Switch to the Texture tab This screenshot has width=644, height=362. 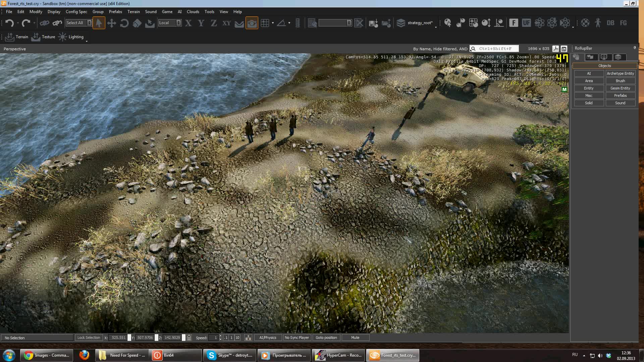point(49,37)
